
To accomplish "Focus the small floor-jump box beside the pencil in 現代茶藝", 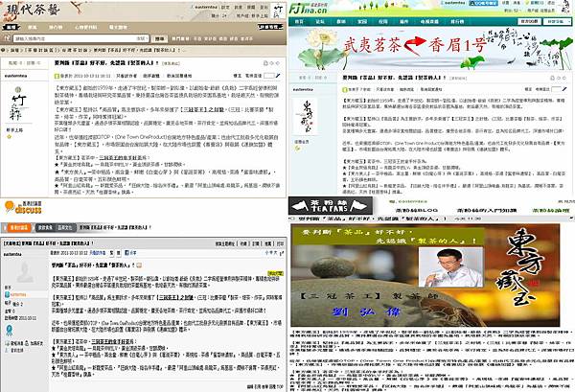I will click(x=268, y=76).
